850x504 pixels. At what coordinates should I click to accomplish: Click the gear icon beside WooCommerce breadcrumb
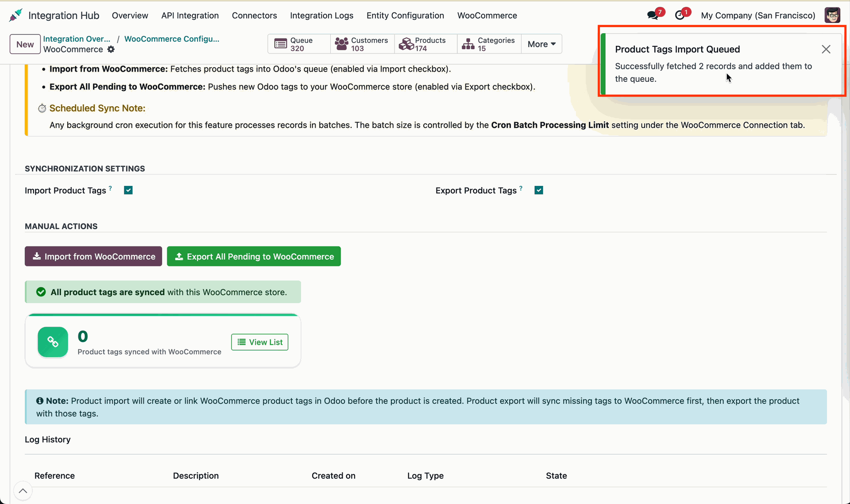pos(111,50)
